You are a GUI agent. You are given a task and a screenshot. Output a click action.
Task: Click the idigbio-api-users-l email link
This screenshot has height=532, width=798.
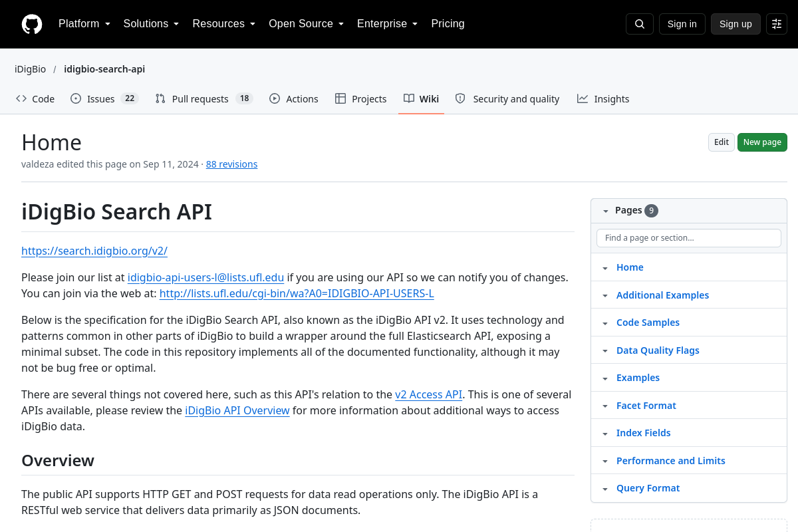pyautogui.click(x=206, y=277)
